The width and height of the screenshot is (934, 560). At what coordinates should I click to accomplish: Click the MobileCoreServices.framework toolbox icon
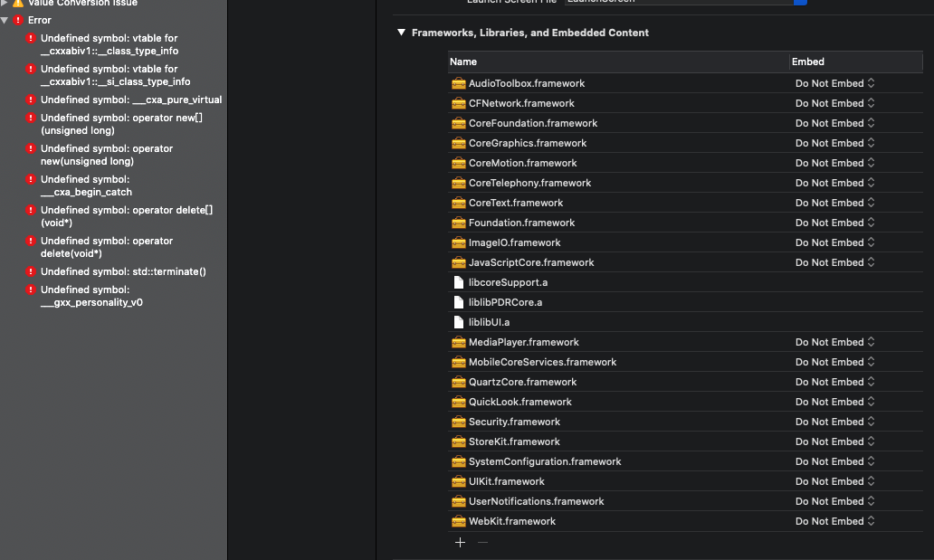[x=458, y=362]
